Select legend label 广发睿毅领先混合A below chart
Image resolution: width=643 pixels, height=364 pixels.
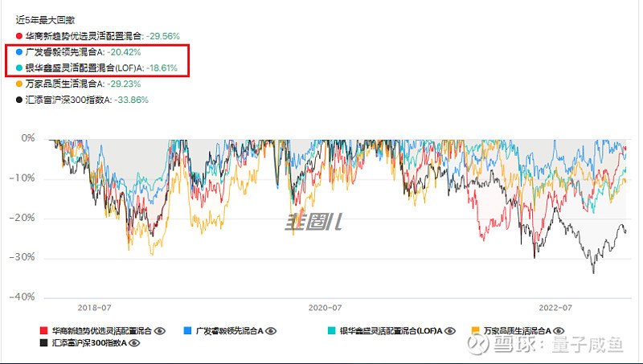point(229,331)
